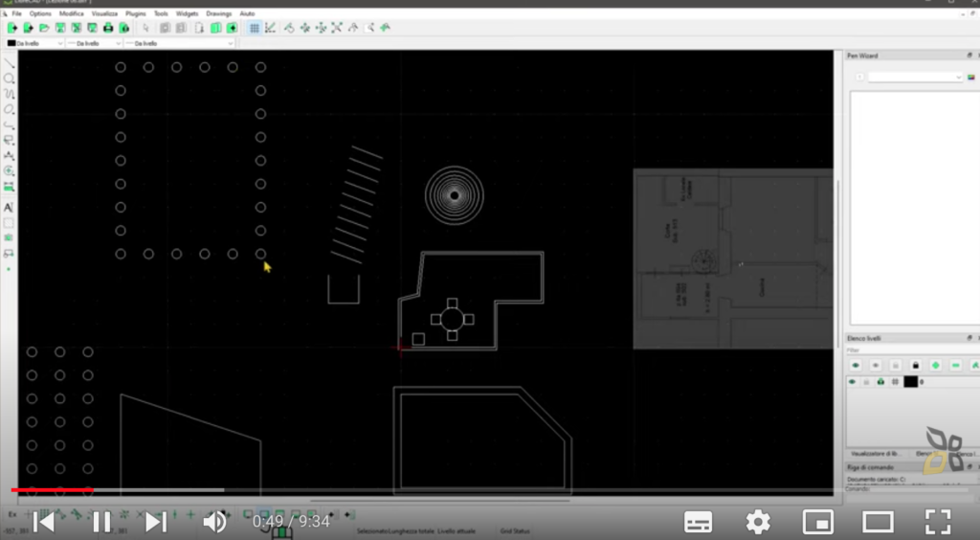Click the red video progress bar

(x=53, y=490)
